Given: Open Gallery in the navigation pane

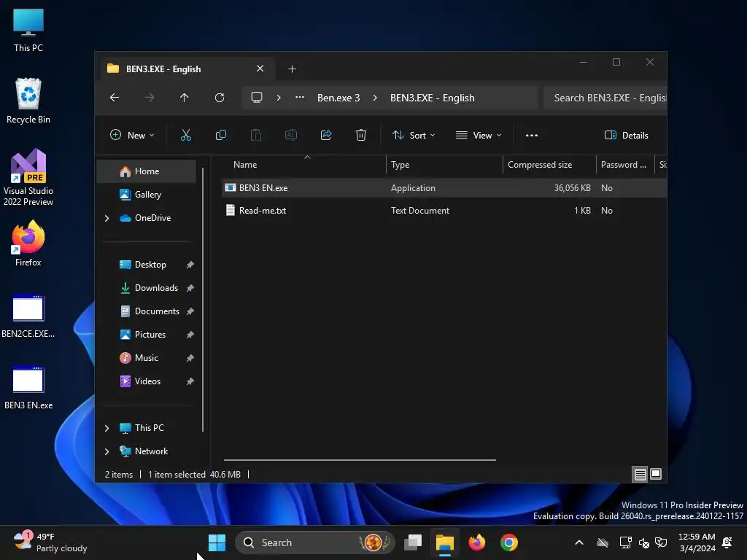Looking at the screenshot, I should pyautogui.click(x=146, y=195).
